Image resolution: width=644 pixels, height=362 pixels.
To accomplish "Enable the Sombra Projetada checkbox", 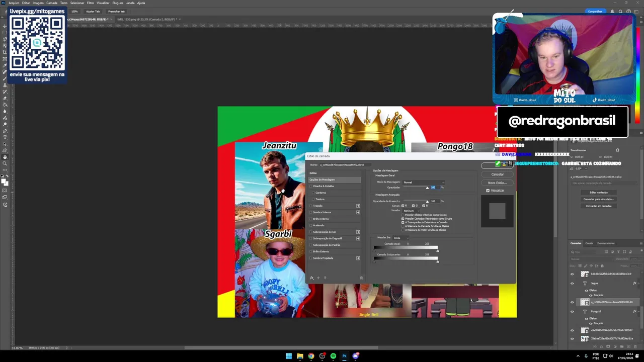I will 310,258.
